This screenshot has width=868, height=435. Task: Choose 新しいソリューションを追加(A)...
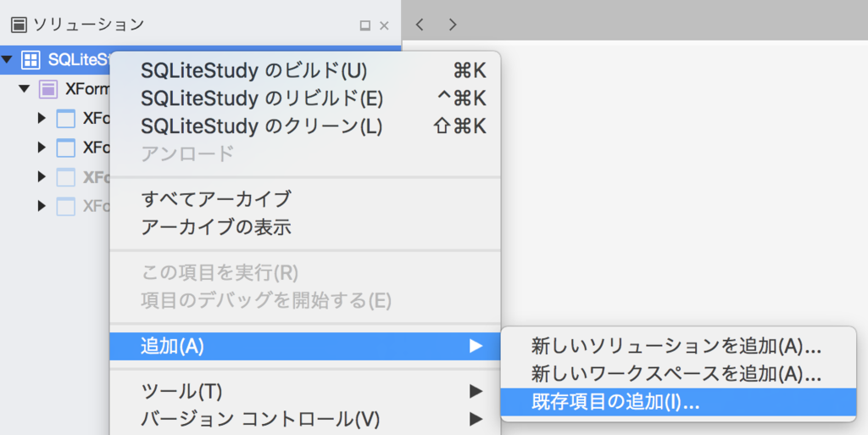pos(678,347)
